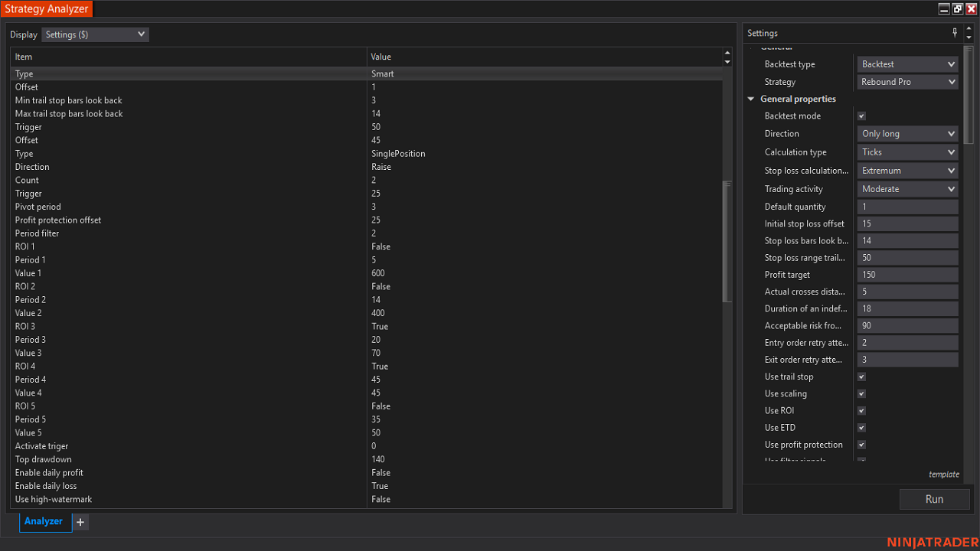Select the ROI 1 row
The height and width of the screenshot is (551, 980).
[x=367, y=246]
